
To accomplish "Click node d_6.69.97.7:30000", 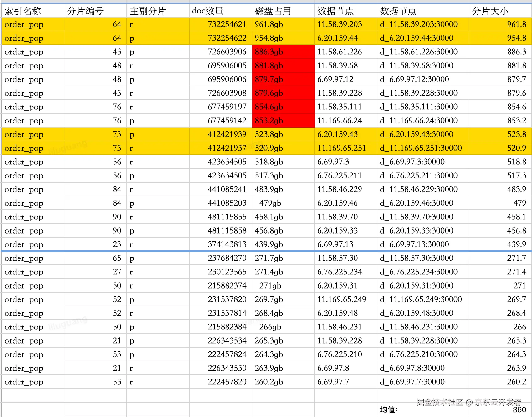I will click(423, 382).
